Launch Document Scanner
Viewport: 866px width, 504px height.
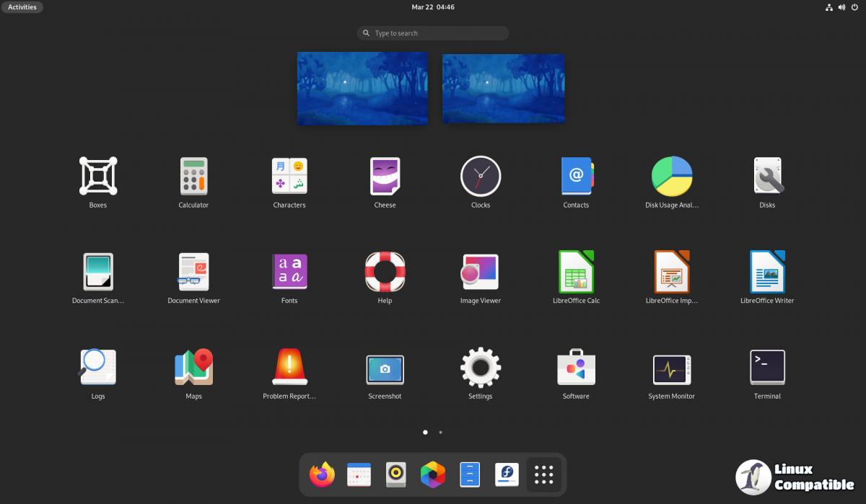98,272
